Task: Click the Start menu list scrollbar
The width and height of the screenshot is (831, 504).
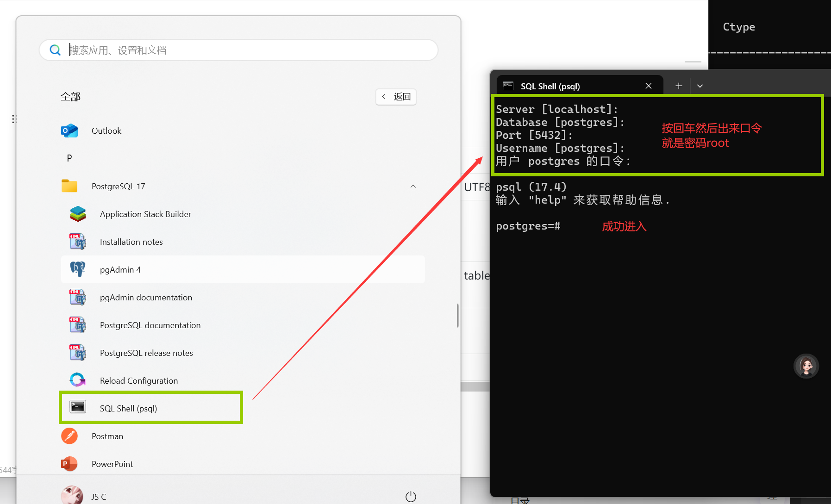Action: click(458, 316)
